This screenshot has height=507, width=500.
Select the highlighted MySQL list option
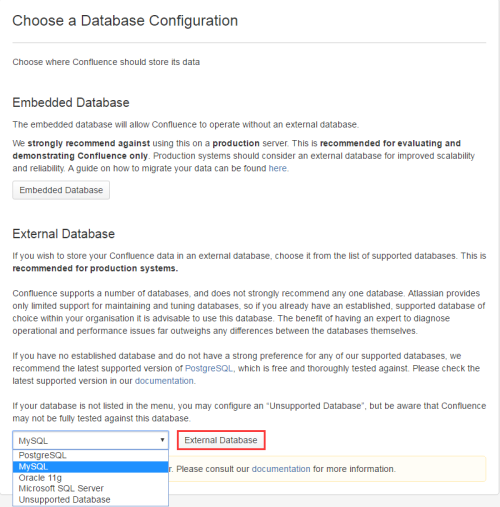point(91,467)
